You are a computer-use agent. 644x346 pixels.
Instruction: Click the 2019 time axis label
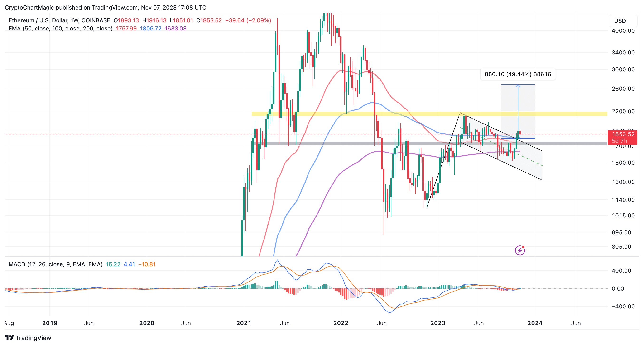pyautogui.click(x=50, y=323)
